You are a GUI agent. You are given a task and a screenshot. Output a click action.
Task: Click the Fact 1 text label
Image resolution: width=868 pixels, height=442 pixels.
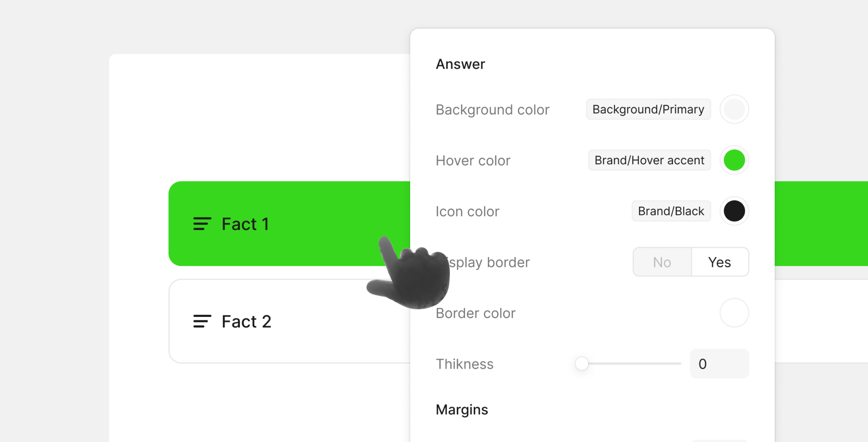point(245,224)
